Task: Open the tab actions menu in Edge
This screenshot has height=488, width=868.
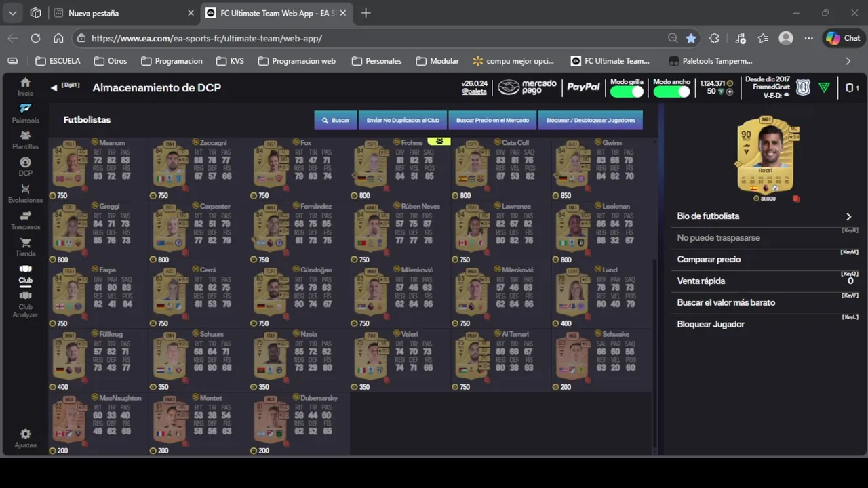Action: [x=36, y=13]
